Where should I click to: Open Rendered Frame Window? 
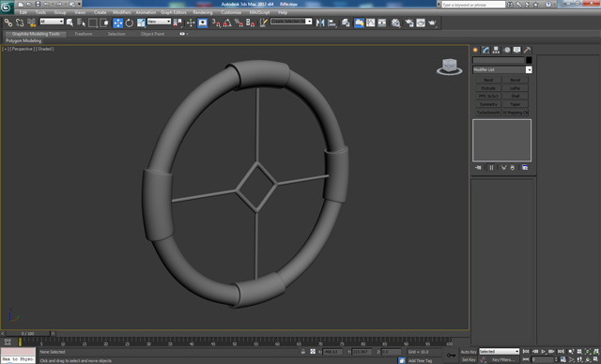421,23
